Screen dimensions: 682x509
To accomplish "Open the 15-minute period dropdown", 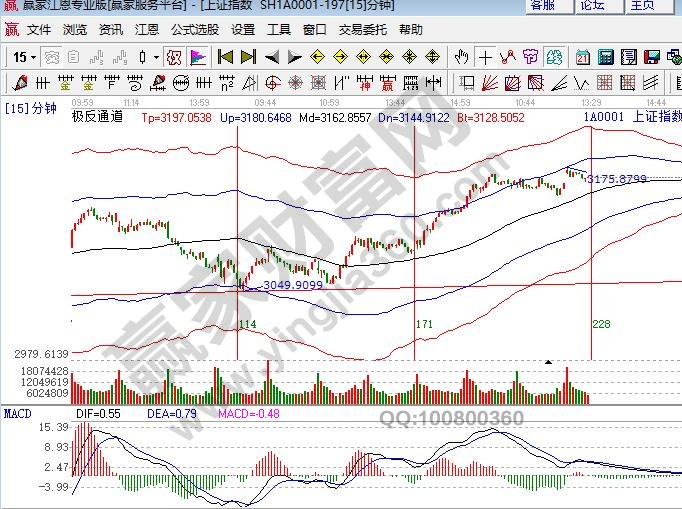I will 25,57.
